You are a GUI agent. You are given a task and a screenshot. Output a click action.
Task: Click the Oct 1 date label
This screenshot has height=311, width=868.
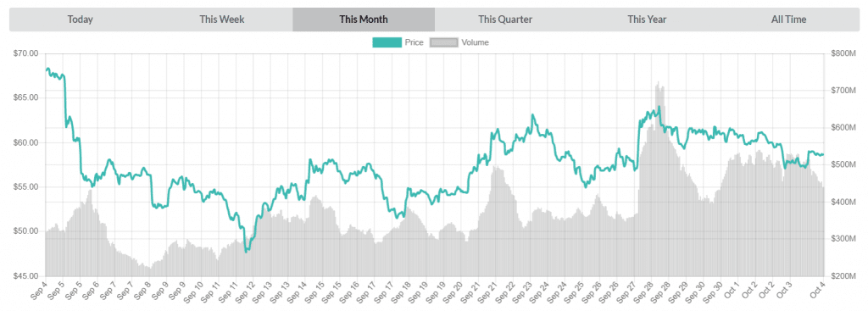[x=730, y=291]
